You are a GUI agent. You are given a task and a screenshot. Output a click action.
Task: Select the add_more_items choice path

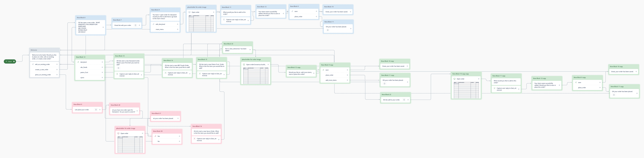coord(335,80)
